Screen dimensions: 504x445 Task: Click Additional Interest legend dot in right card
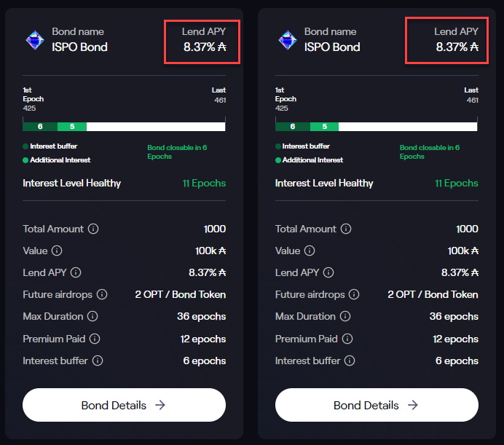pyautogui.click(x=278, y=160)
